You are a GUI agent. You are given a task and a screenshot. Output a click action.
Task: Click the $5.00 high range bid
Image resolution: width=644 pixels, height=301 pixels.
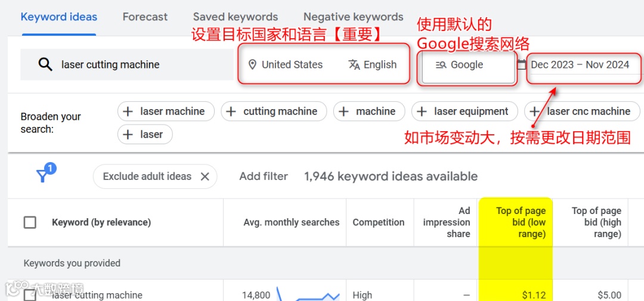[x=609, y=295]
